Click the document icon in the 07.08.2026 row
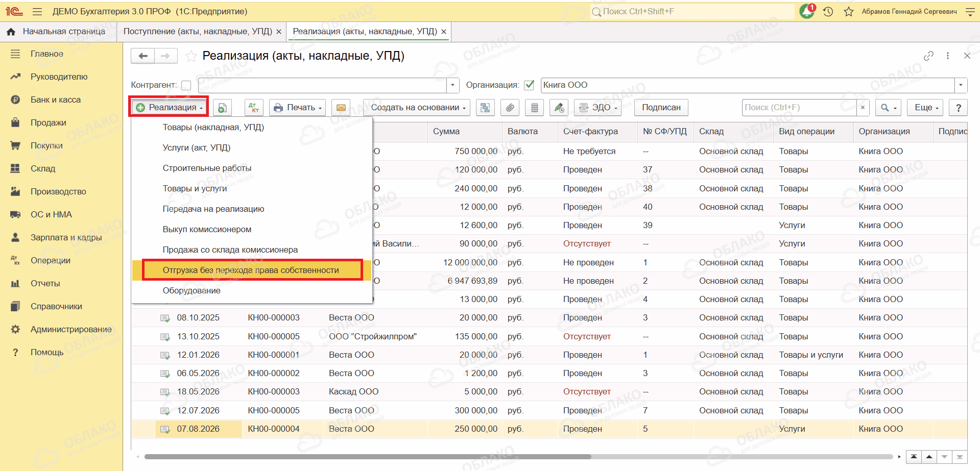The height and width of the screenshot is (471, 980). point(165,429)
